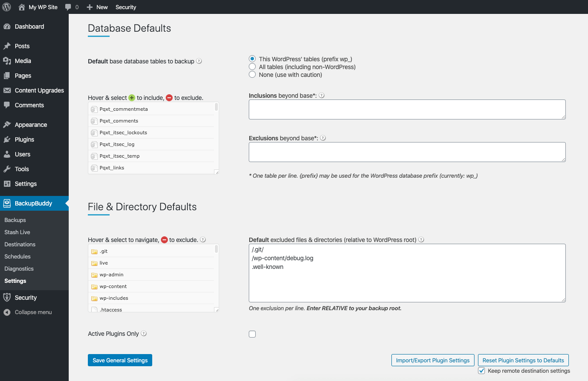Click the BackupBuddy menu icon
Screen dimensions: 588x381
pyautogui.click(x=7, y=203)
